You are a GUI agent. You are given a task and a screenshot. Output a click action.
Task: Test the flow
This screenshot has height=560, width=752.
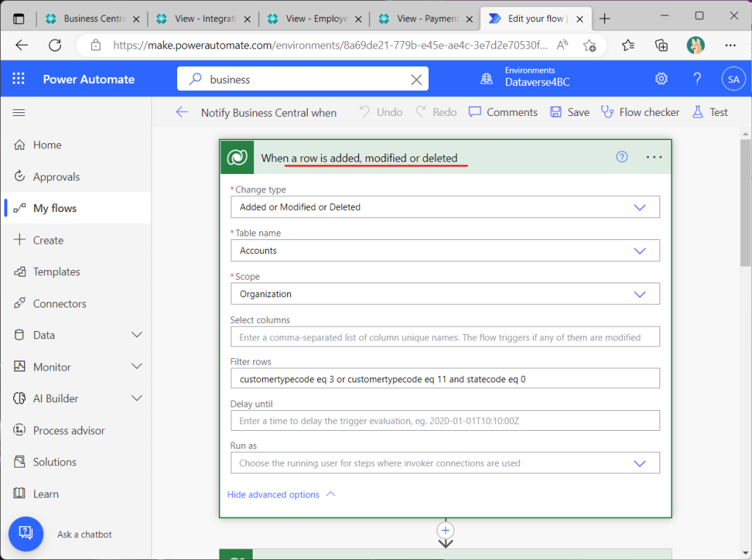(x=710, y=112)
